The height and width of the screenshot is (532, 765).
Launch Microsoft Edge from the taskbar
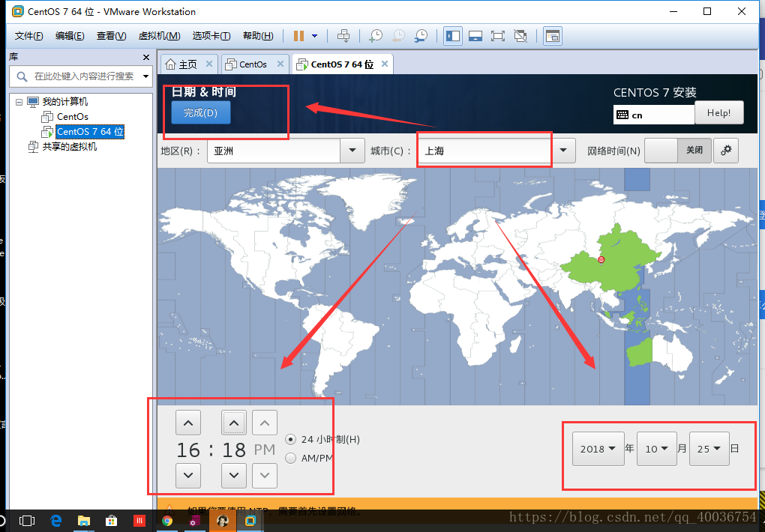tap(56, 521)
